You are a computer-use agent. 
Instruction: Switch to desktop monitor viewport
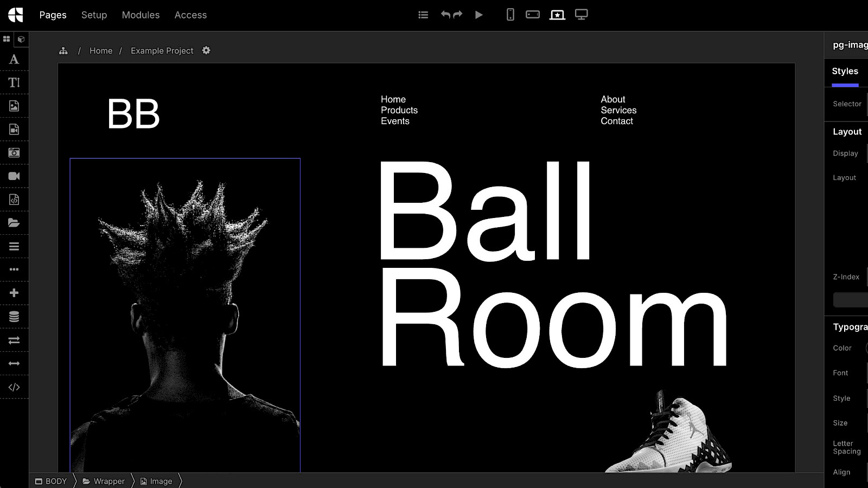[x=581, y=15]
